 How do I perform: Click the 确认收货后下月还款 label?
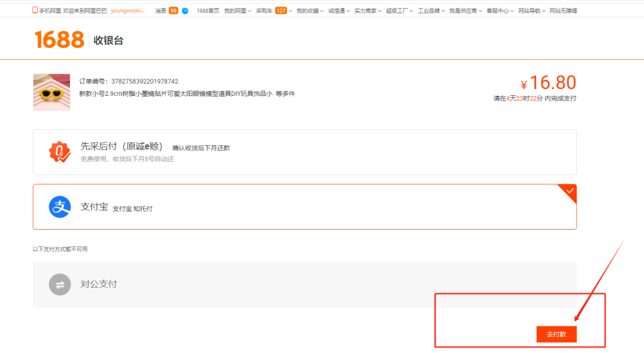[x=201, y=148]
